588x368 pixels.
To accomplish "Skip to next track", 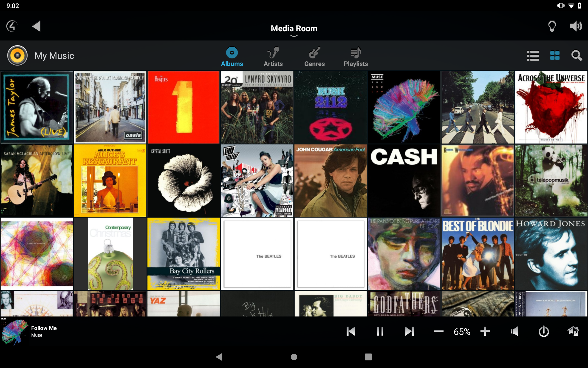I will click(409, 331).
